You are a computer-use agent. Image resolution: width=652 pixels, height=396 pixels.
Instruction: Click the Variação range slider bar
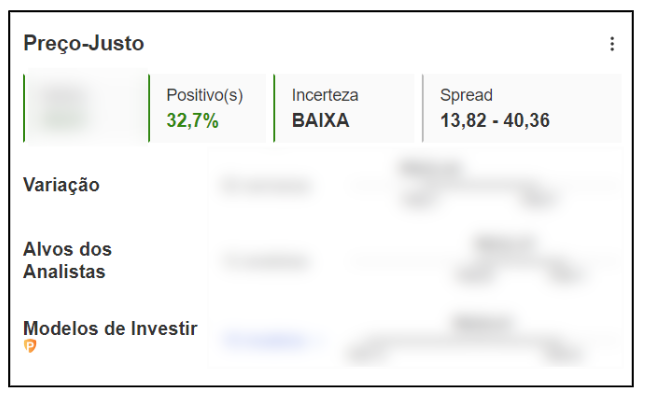478,185
